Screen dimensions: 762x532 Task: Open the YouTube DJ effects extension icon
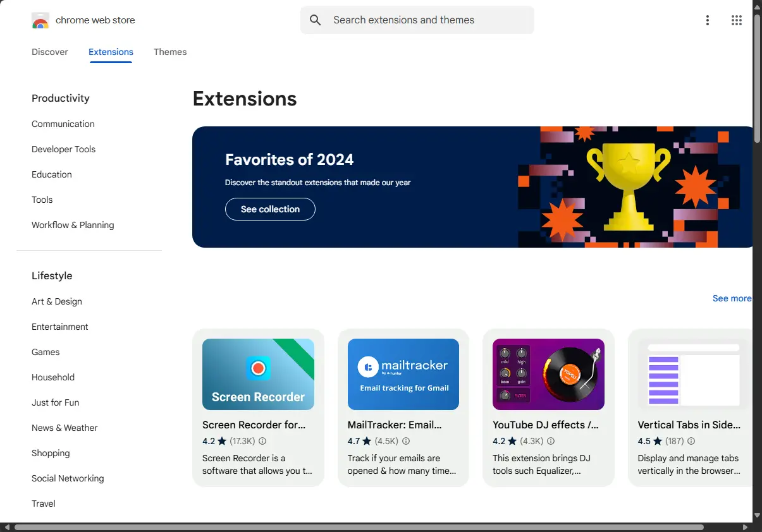548,374
